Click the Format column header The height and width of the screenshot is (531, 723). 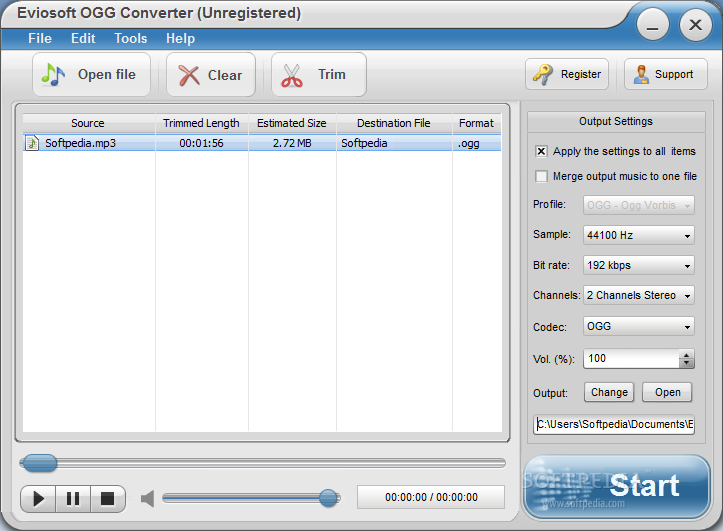point(476,123)
